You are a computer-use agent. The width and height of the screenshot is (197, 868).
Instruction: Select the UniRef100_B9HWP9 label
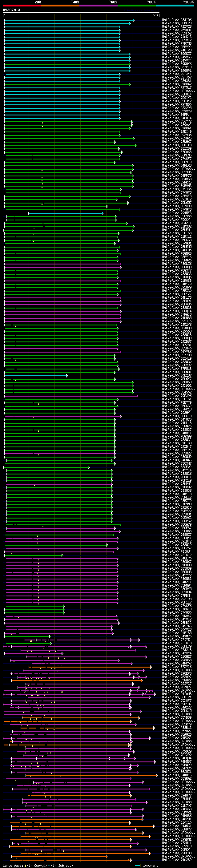point(177,765)
